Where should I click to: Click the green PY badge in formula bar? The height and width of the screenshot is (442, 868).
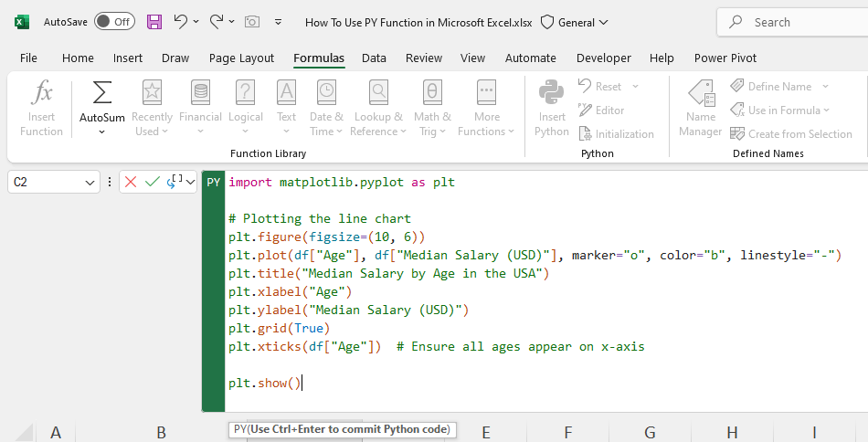pyautogui.click(x=214, y=182)
